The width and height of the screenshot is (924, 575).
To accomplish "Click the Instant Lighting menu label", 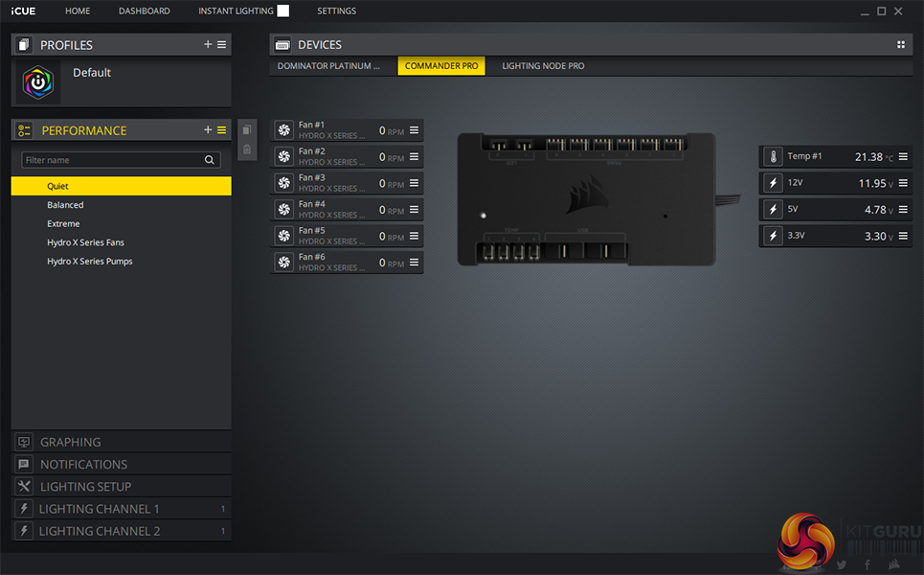I will pyautogui.click(x=236, y=11).
